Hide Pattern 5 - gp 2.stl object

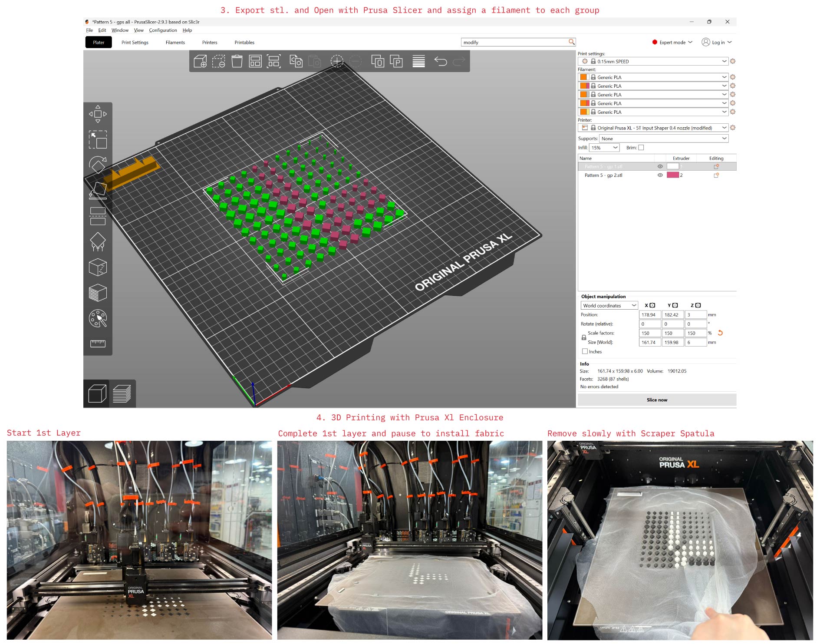point(660,175)
